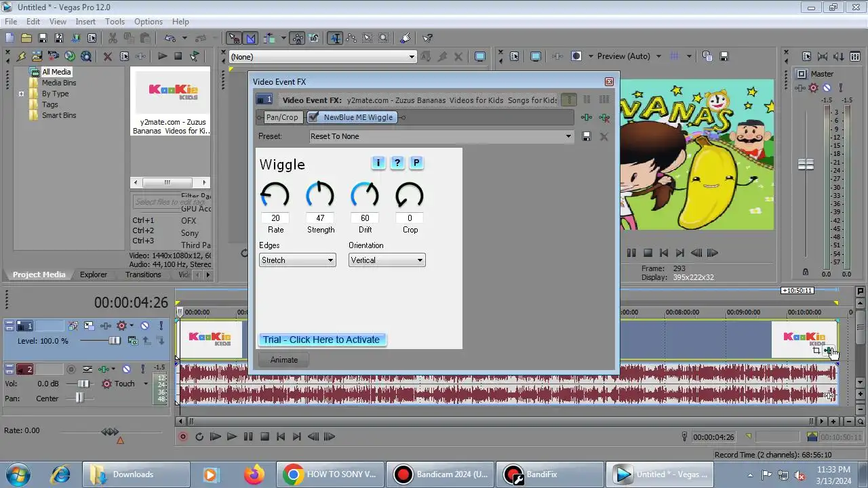Click Get Media from the Web icon

pyautogui.click(x=86, y=56)
